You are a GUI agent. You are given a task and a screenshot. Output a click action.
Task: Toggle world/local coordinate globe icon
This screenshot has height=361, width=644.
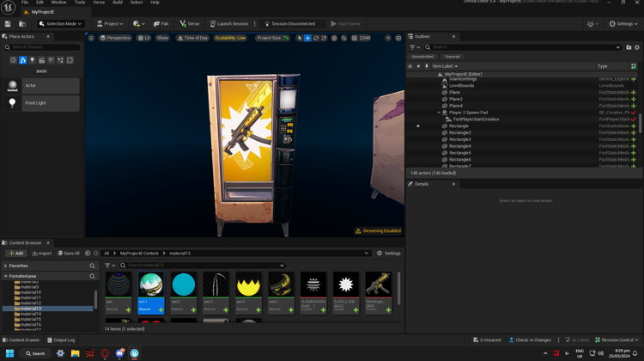(x=334, y=38)
